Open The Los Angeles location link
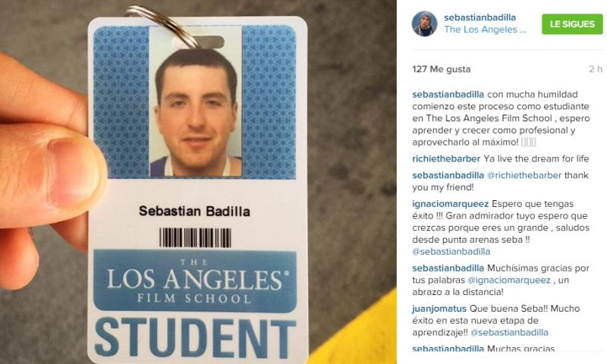 click(x=485, y=30)
